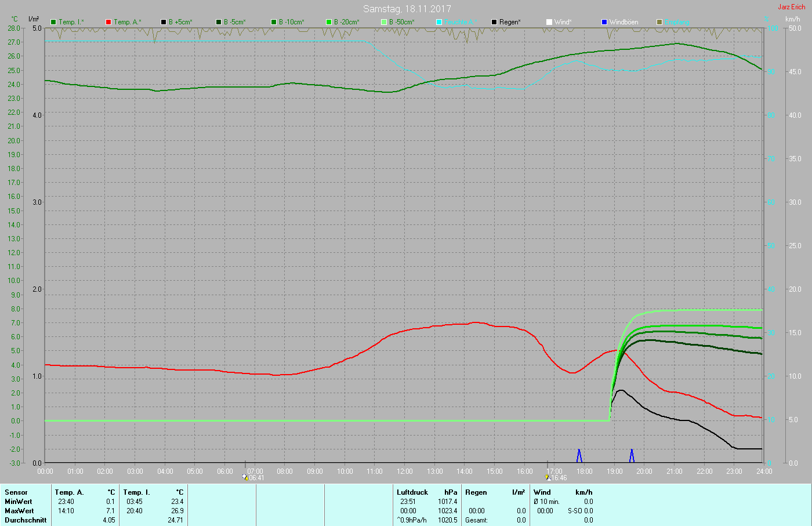Click the white Wind legend swatch
This screenshot has height=526, width=812.
point(549,22)
